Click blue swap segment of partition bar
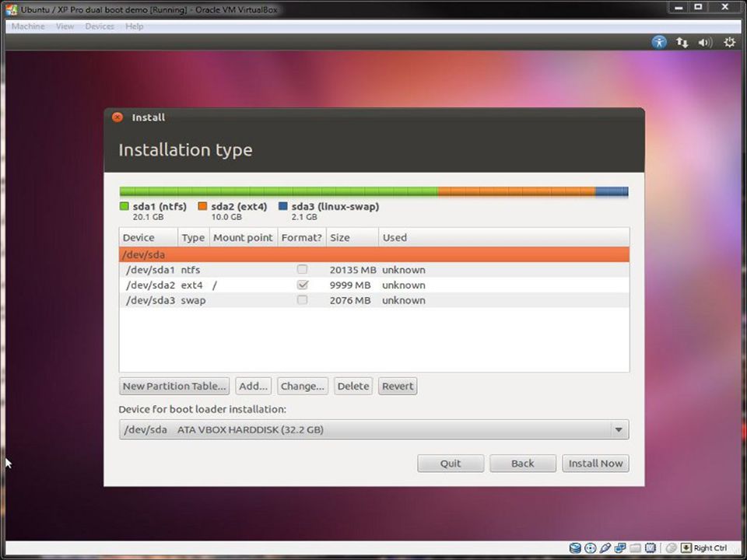This screenshot has width=747, height=560. [x=612, y=192]
